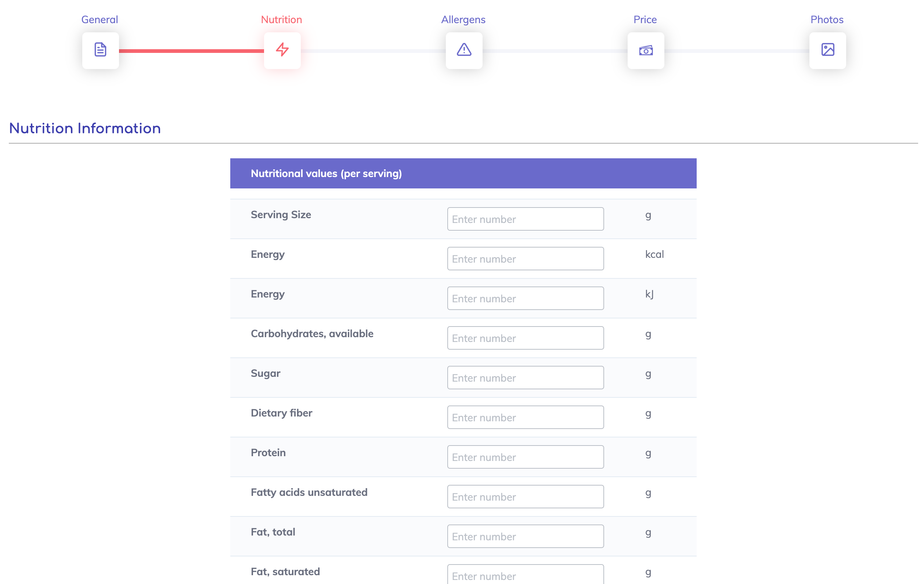Open the Allergens warning triangle step
Image resolution: width=924 pixels, height=584 pixels.
click(x=463, y=50)
